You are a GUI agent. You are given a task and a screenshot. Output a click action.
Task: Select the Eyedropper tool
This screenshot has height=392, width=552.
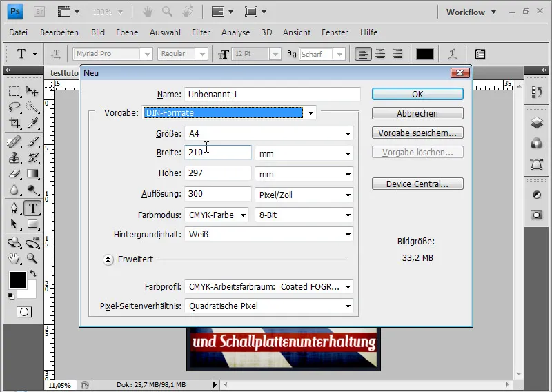pyautogui.click(x=32, y=123)
